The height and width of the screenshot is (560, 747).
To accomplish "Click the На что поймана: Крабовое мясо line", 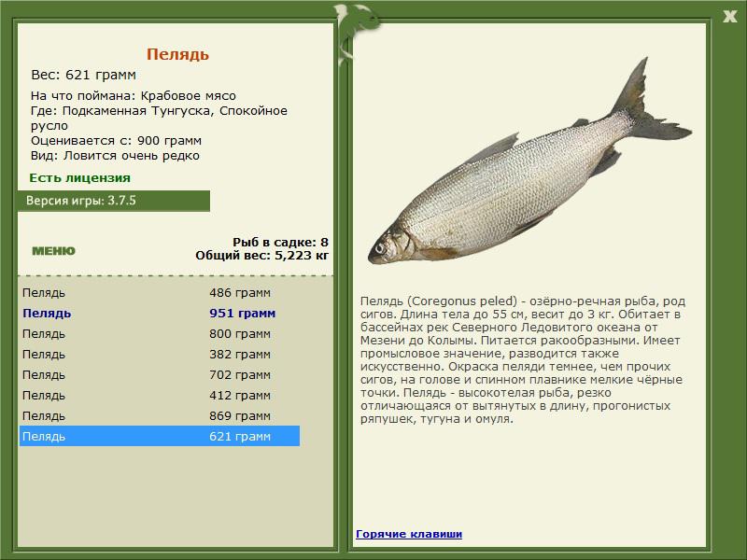I will click(x=134, y=96).
